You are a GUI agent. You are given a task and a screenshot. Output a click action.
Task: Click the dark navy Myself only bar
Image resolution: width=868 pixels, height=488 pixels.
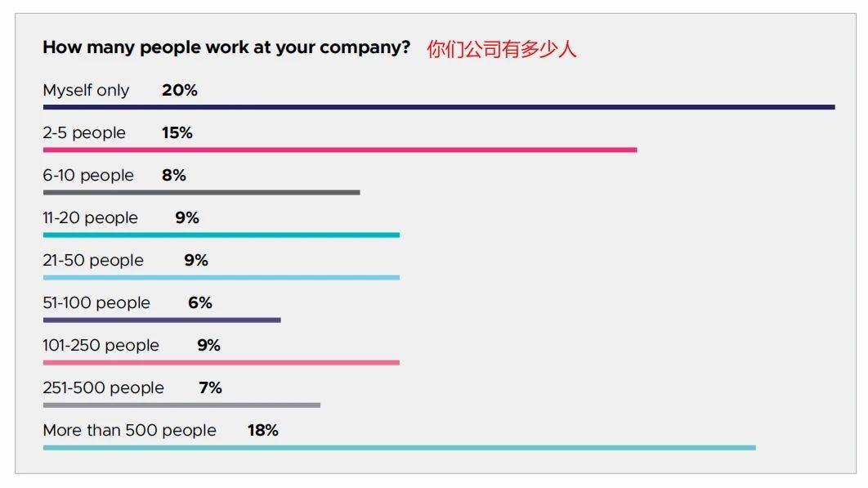coord(439,107)
